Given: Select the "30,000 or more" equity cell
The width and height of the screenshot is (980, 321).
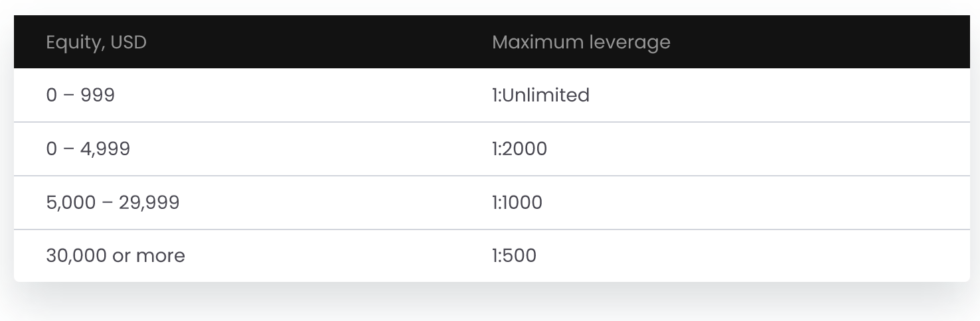Looking at the screenshot, I should [x=116, y=255].
